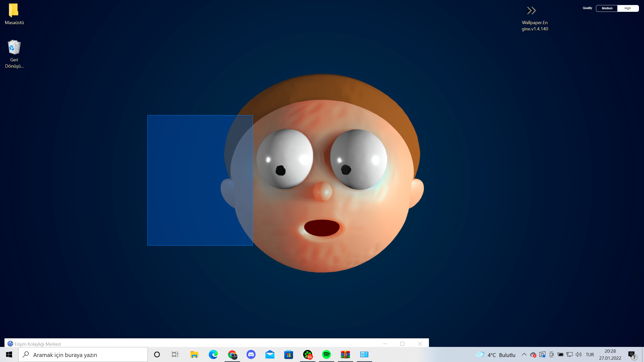Open File Explorer from the taskbar

point(194,354)
